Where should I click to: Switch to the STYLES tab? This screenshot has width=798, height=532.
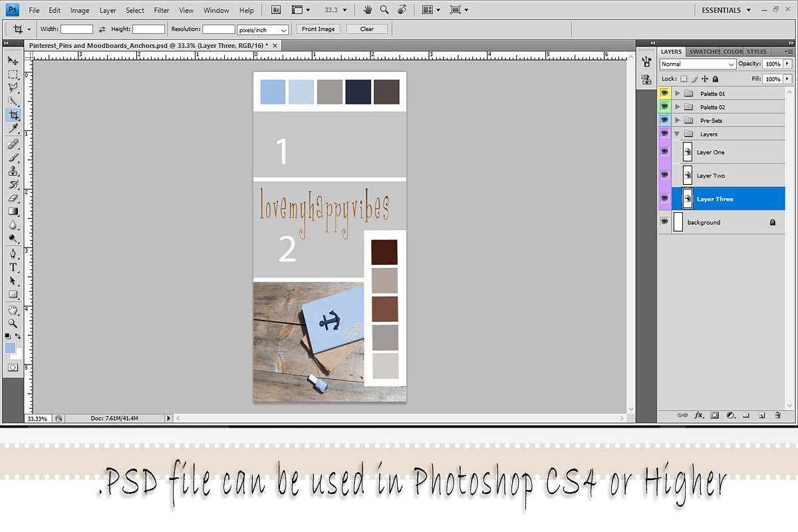(756, 51)
